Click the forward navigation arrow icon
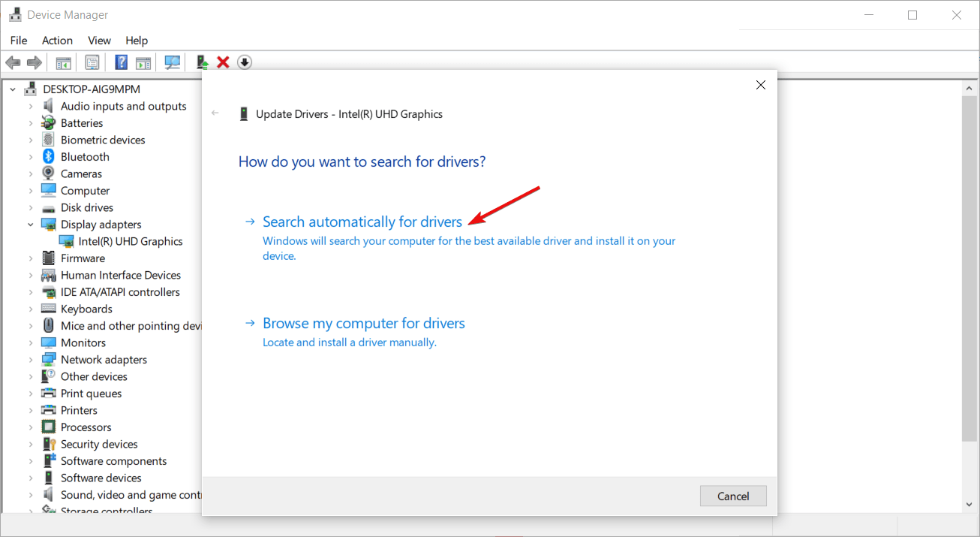Image resolution: width=980 pixels, height=537 pixels. (35, 62)
